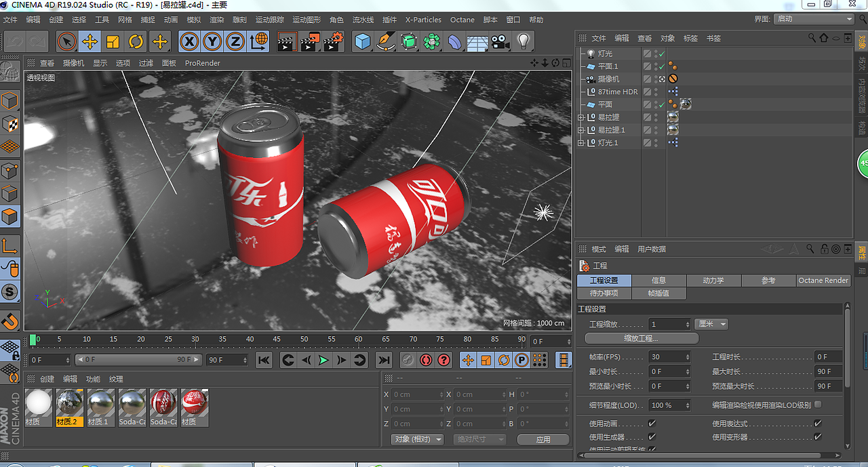Image resolution: width=868 pixels, height=467 pixels.
Task: Open the render settings gear clapperboard
Action: (x=333, y=42)
